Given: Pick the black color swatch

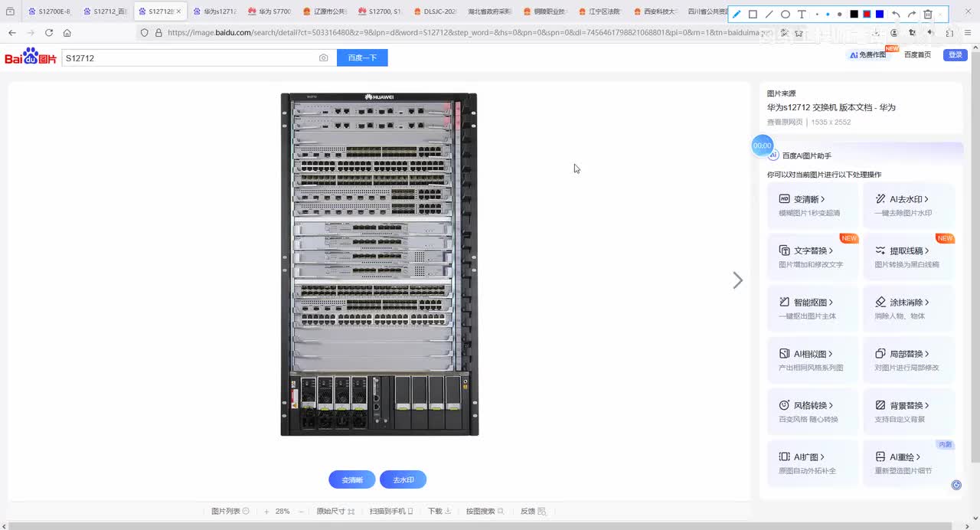Looking at the screenshot, I should pyautogui.click(x=854, y=15).
